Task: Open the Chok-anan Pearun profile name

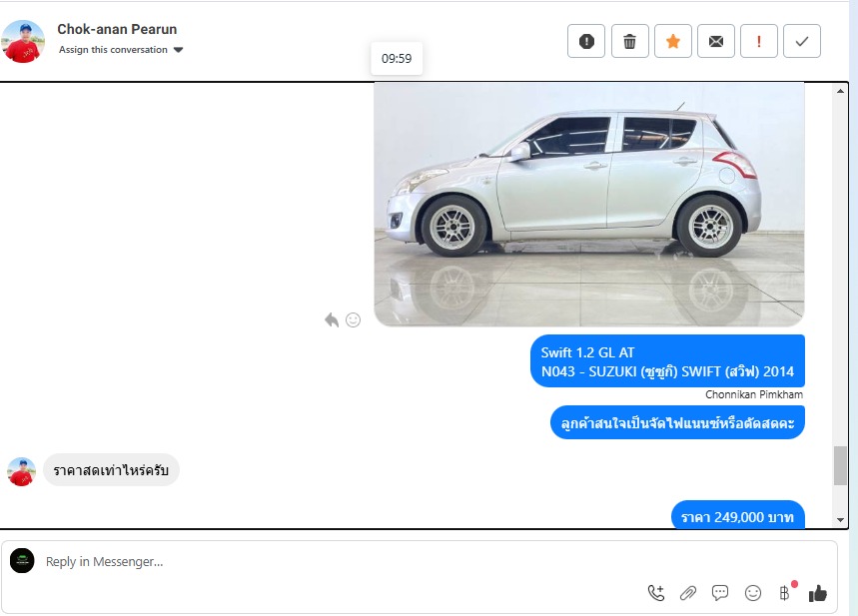Action: coord(117,29)
